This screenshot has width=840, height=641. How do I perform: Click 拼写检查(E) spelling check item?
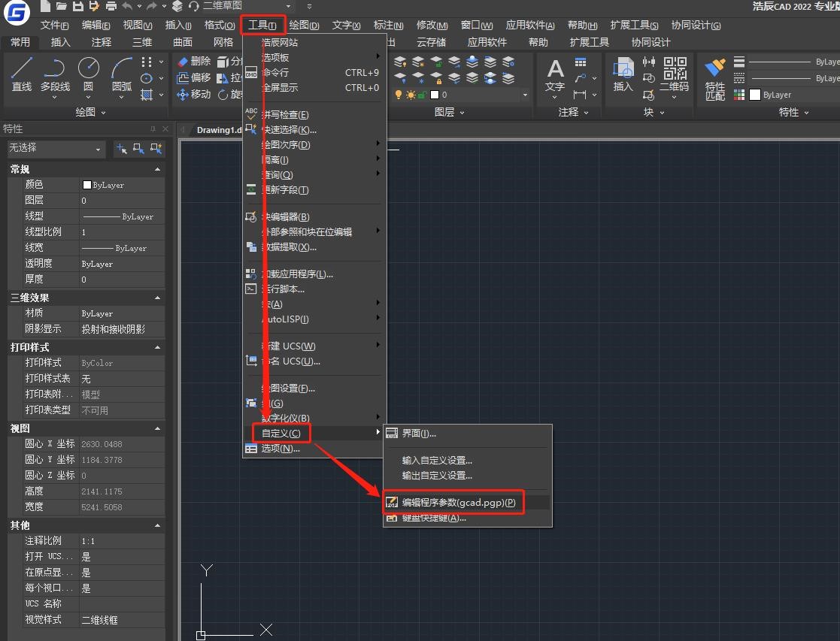314,114
